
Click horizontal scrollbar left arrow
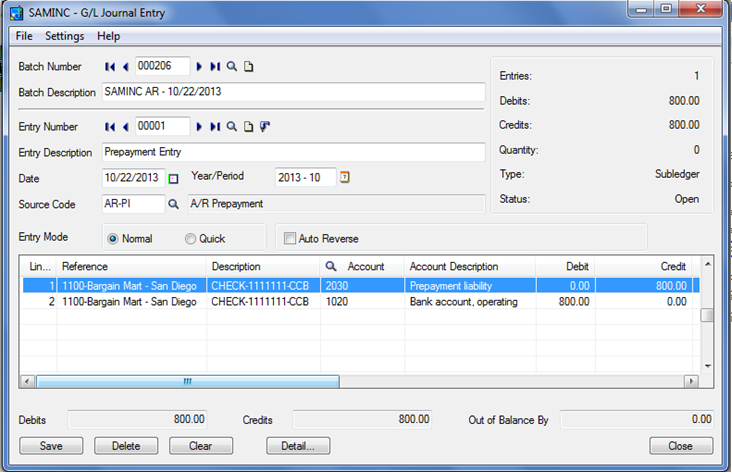coord(27,381)
